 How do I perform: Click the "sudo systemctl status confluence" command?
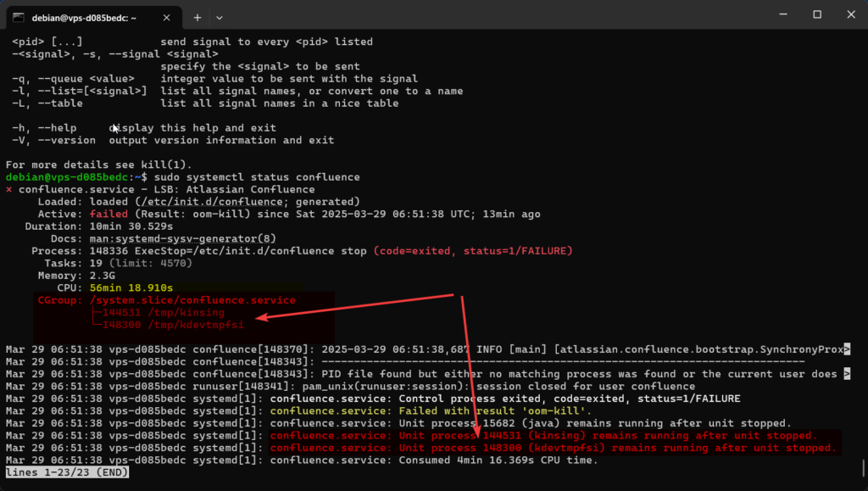click(x=257, y=177)
